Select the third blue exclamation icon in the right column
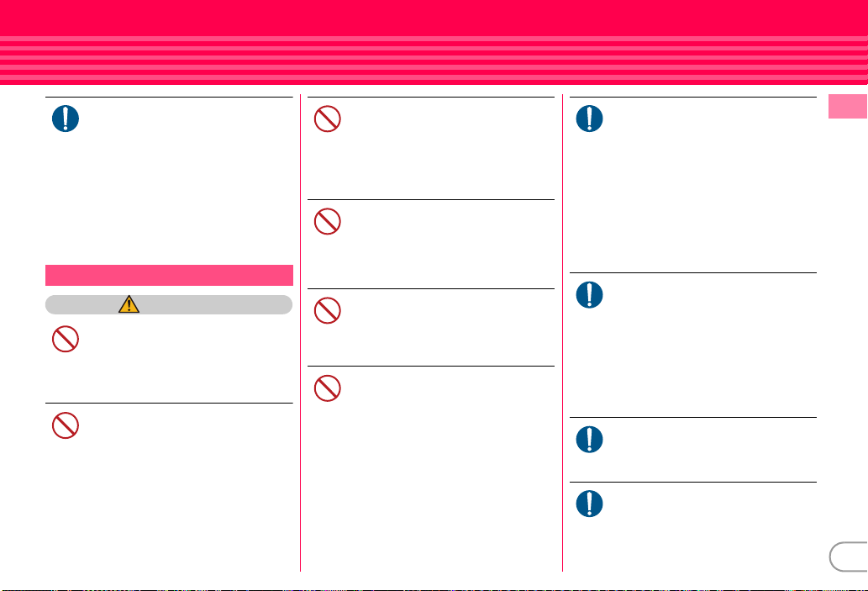 (590, 440)
